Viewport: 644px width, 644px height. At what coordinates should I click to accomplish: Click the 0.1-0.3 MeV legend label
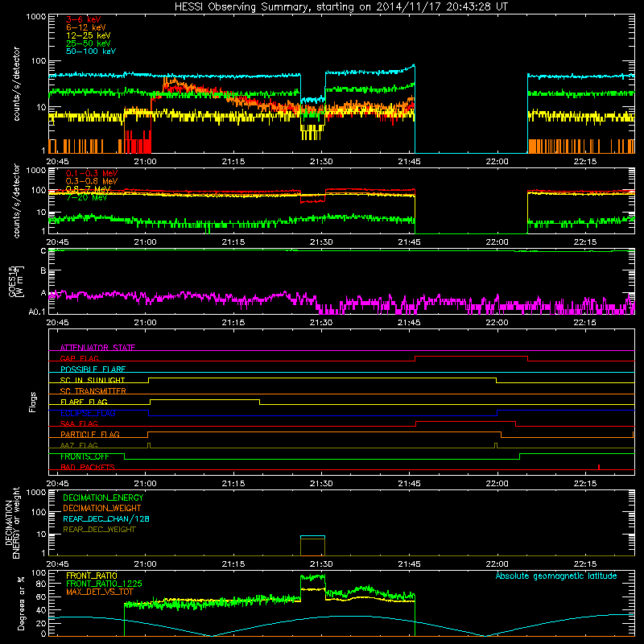click(x=92, y=173)
